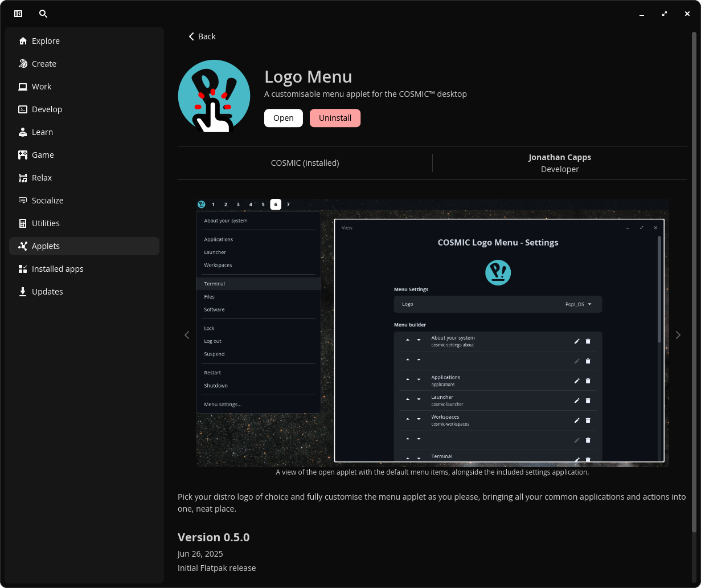The image size is (701, 588).
Task: Open the Logo Menu applet
Action: point(284,118)
